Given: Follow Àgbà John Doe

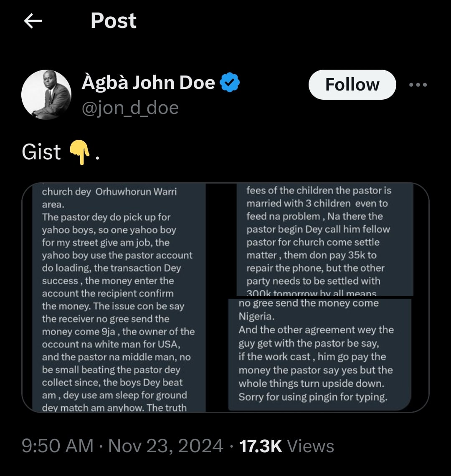Looking at the screenshot, I should tap(352, 85).
